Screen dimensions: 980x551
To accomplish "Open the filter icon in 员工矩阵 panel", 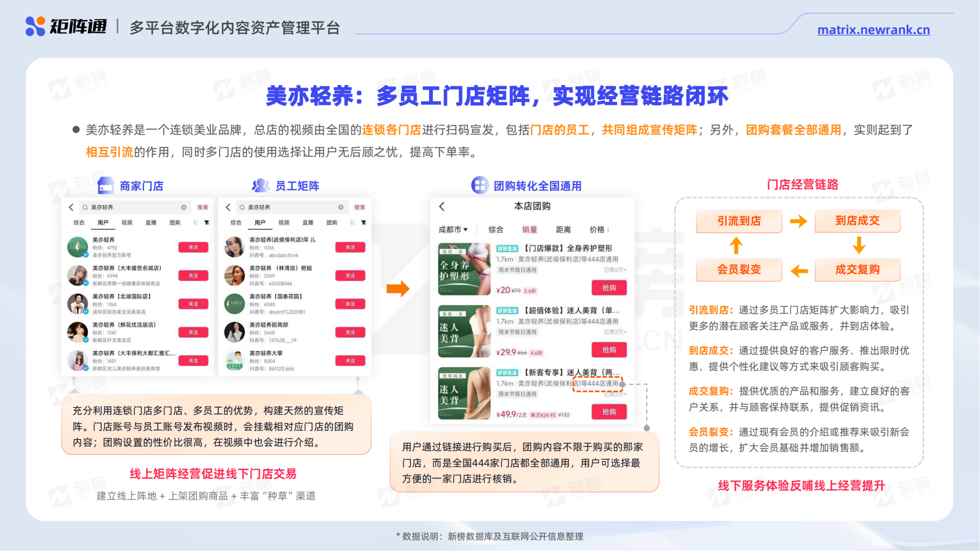I will click(364, 223).
